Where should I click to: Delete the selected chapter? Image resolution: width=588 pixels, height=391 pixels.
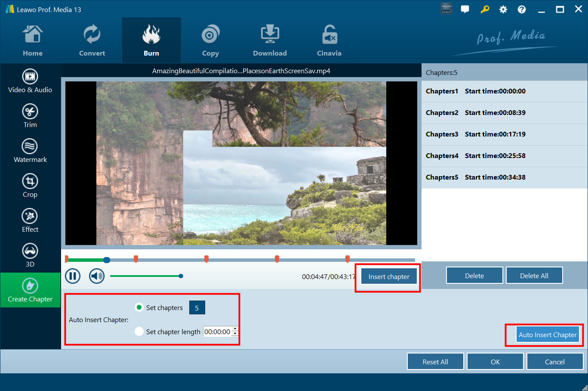[x=474, y=276]
